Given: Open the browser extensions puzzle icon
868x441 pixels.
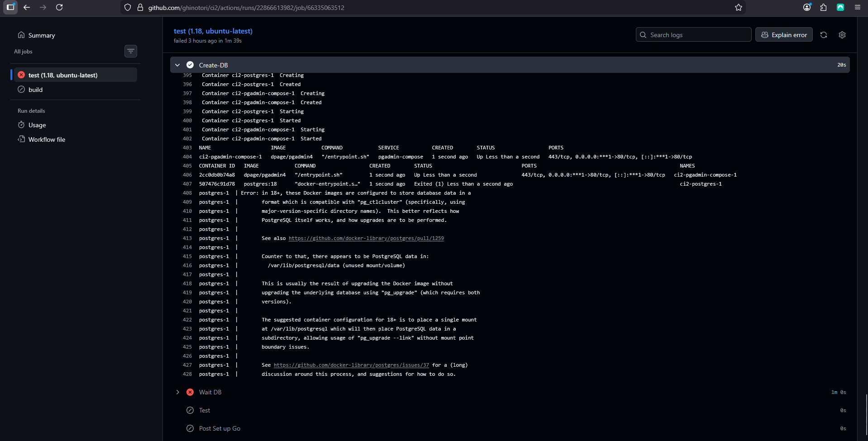Looking at the screenshot, I should tap(823, 7).
